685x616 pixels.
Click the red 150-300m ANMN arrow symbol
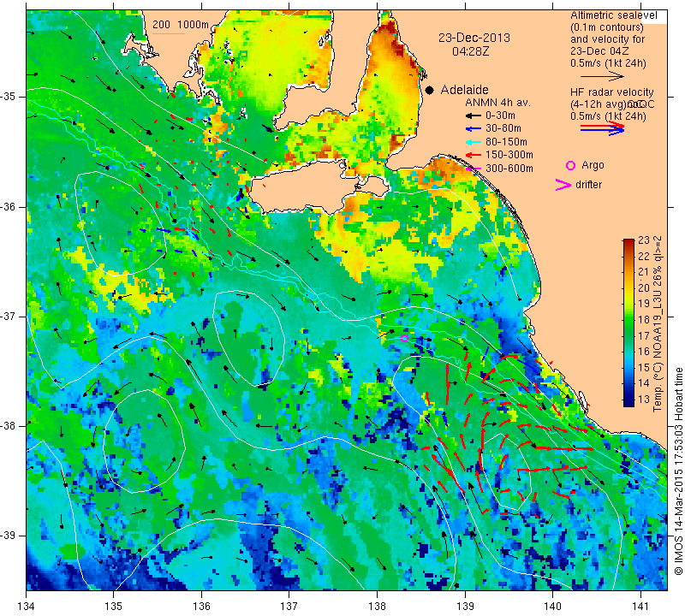coord(473,155)
